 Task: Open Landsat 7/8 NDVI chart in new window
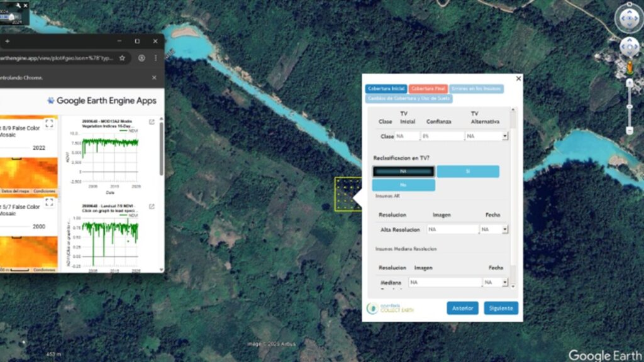pos(152,206)
